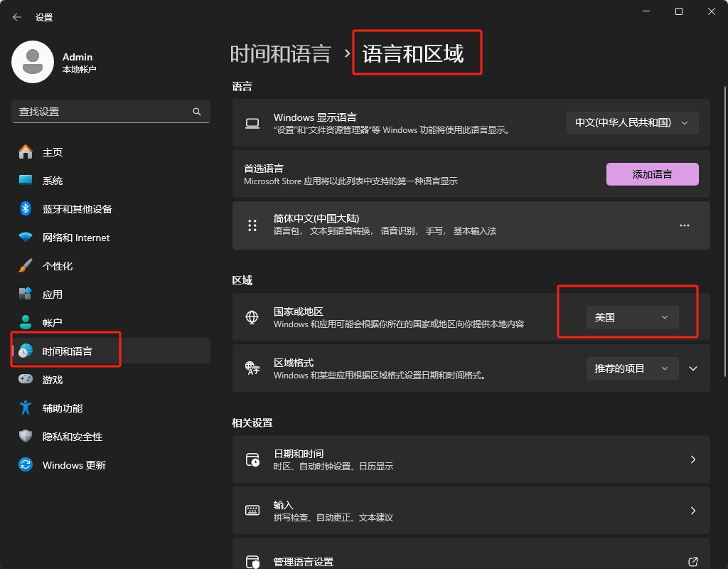Click the Wi-Fi icon beside 网络和 Internet
The height and width of the screenshot is (569, 728).
tap(26, 238)
